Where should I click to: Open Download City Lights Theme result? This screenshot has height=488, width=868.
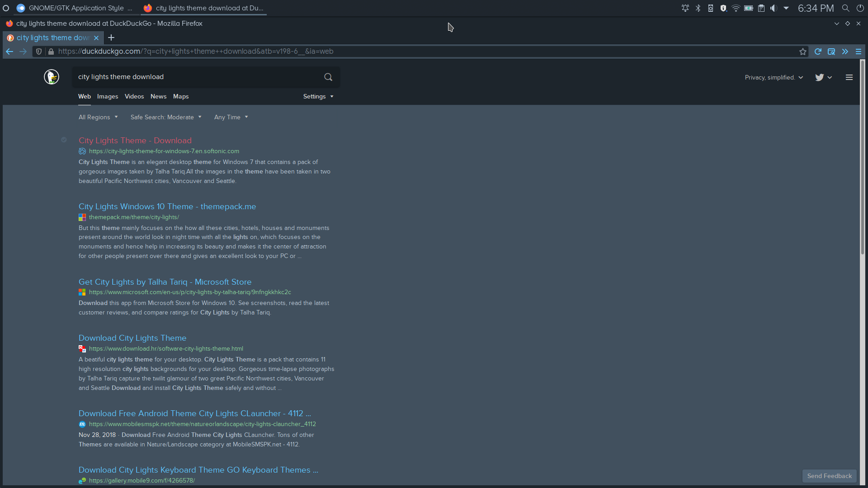[132, 338]
